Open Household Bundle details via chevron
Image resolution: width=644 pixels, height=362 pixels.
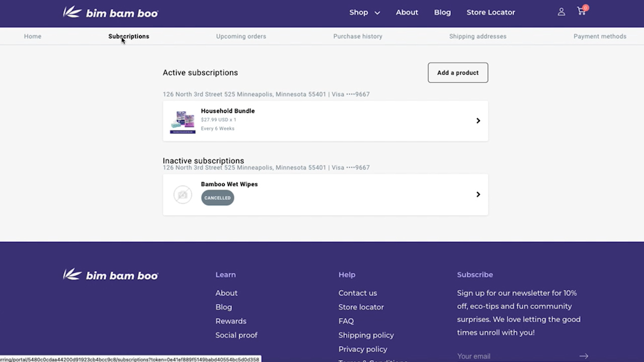(x=478, y=121)
